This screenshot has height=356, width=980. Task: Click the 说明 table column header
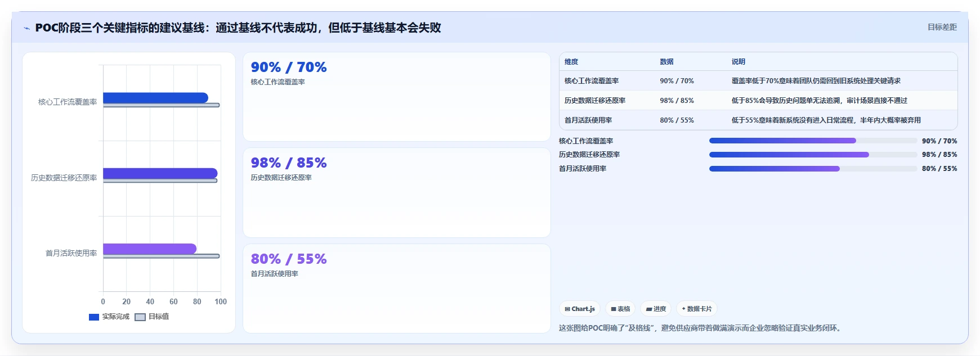pyautogui.click(x=739, y=62)
